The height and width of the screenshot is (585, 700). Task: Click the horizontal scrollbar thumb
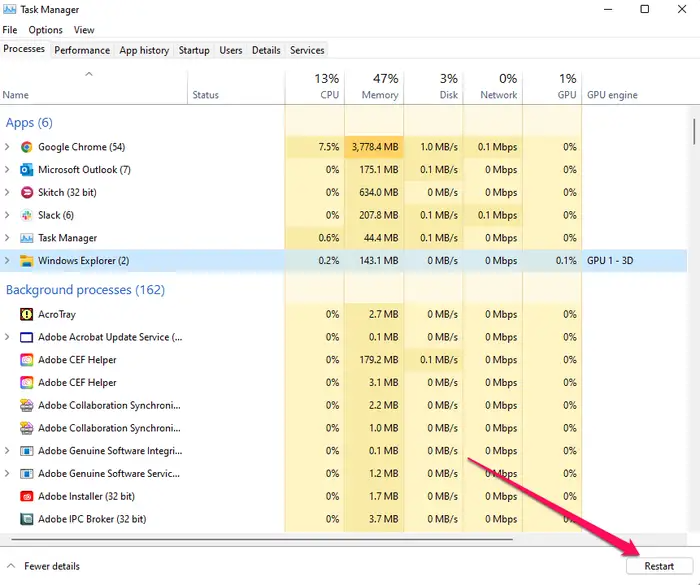tap(262, 539)
